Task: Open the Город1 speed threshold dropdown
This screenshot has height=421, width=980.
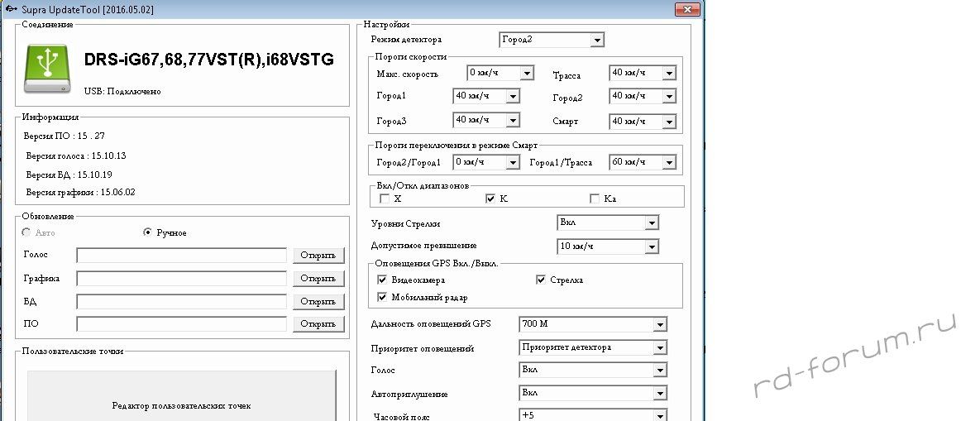Action: 486,96
